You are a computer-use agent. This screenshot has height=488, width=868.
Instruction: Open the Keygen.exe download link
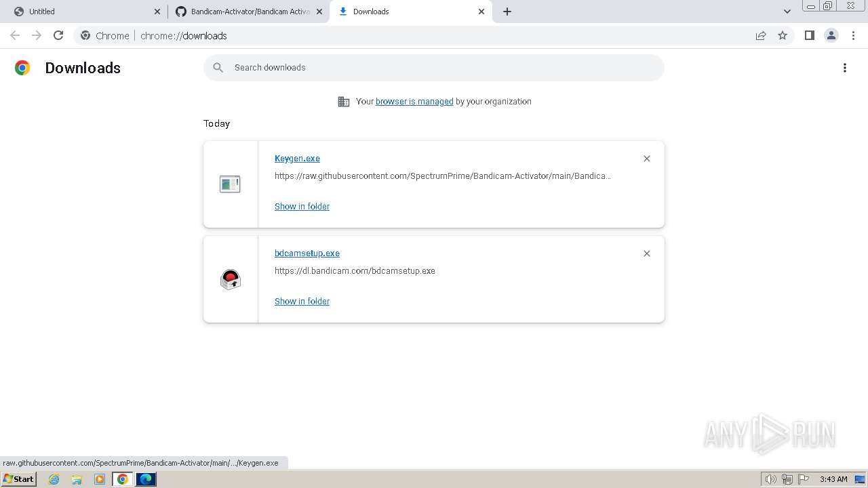(297, 159)
